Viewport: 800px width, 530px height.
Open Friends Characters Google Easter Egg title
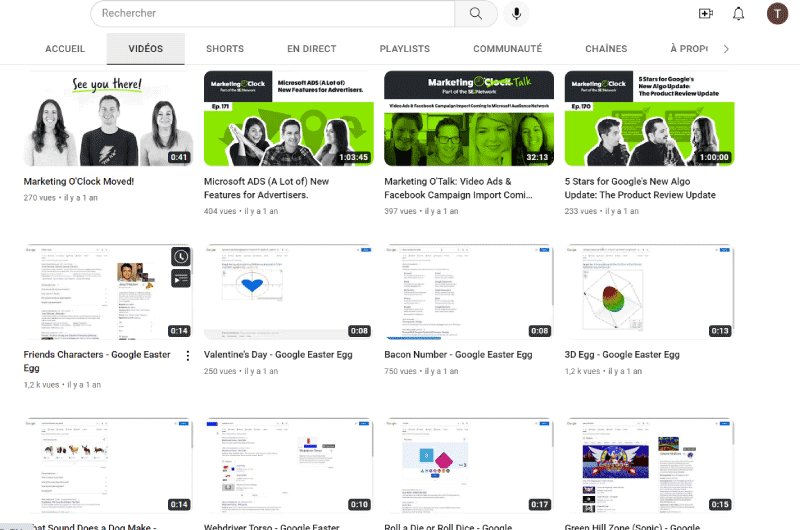click(x=97, y=361)
